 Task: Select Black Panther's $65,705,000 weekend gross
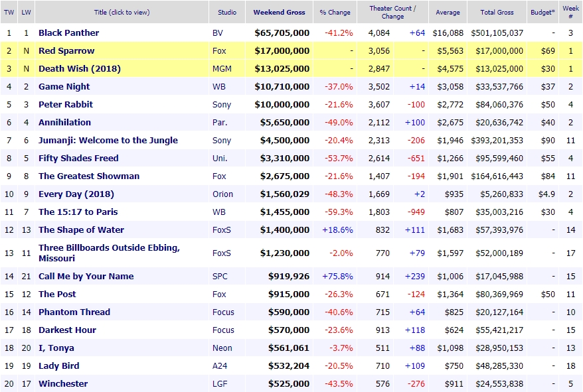coord(282,33)
